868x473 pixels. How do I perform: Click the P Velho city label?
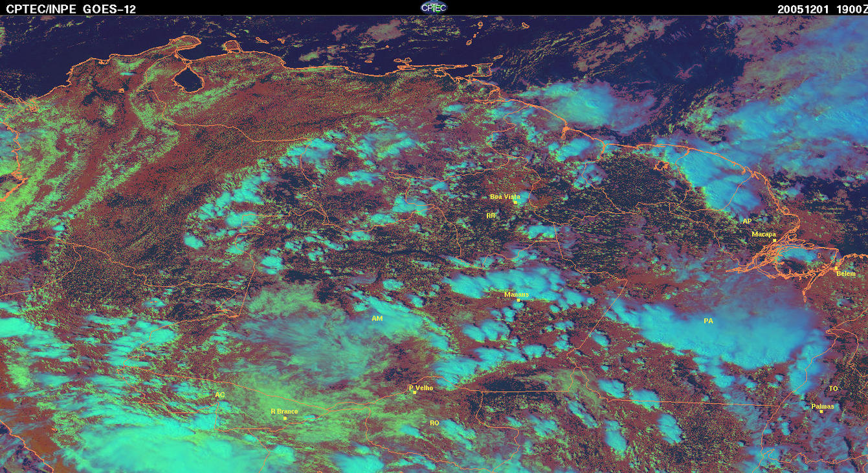click(421, 387)
